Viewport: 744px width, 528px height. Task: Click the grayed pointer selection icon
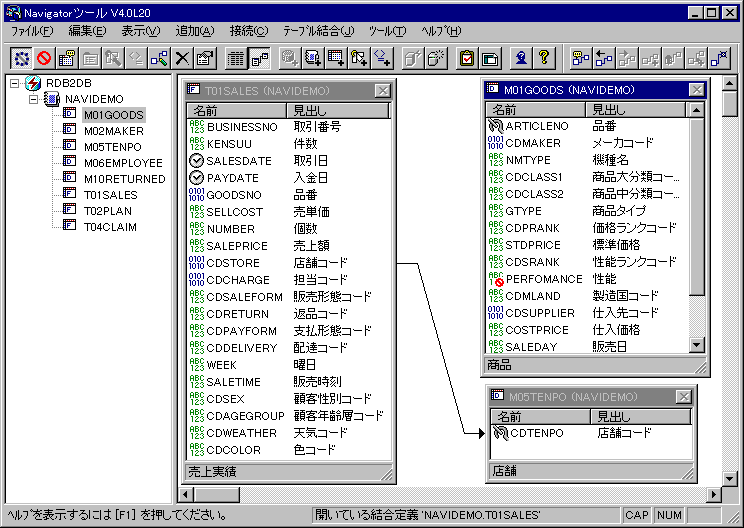[113, 58]
